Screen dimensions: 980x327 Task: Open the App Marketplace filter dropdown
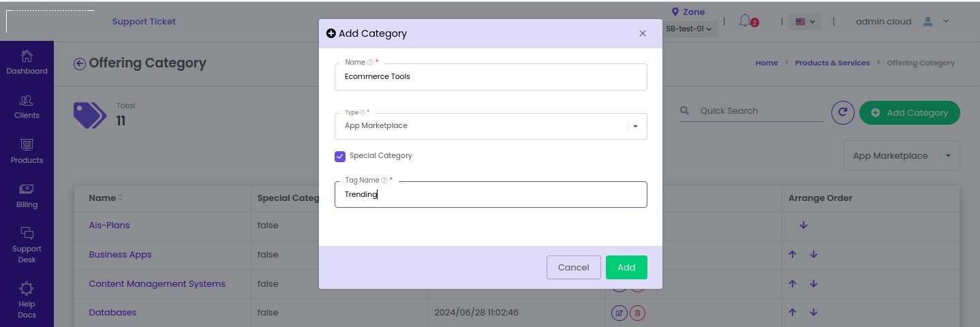902,155
